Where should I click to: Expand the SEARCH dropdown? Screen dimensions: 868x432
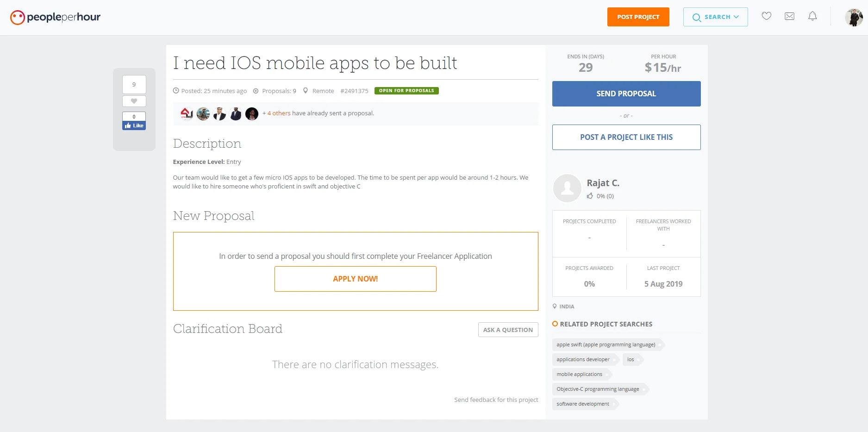(715, 17)
